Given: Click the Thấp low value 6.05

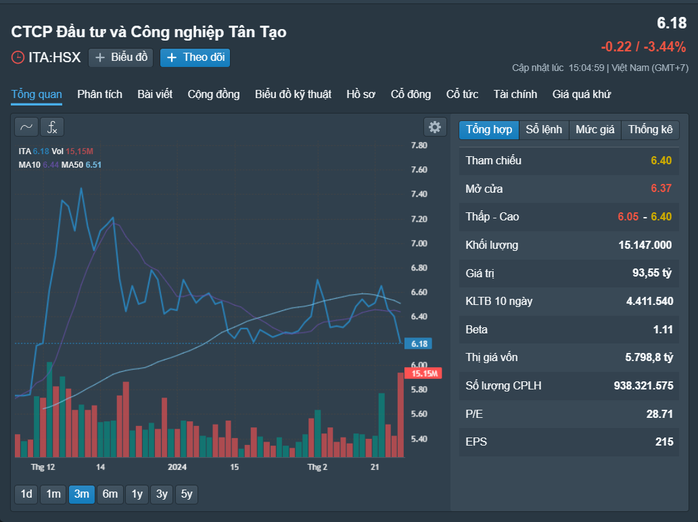Looking at the screenshot, I should 628,217.
